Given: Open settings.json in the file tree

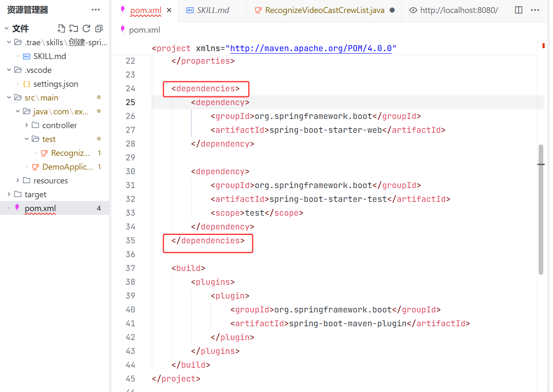Looking at the screenshot, I should tap(56, 84).
